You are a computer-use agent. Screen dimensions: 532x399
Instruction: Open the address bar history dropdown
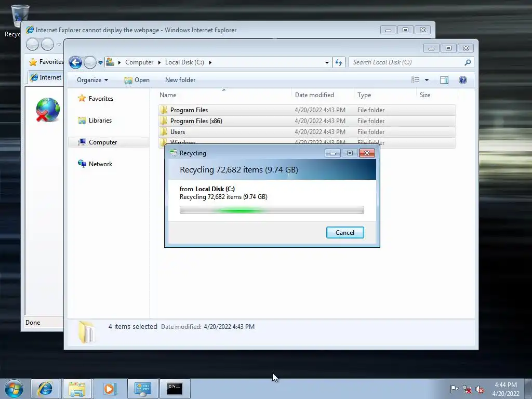pyautogui.click(x=327, y=62)
